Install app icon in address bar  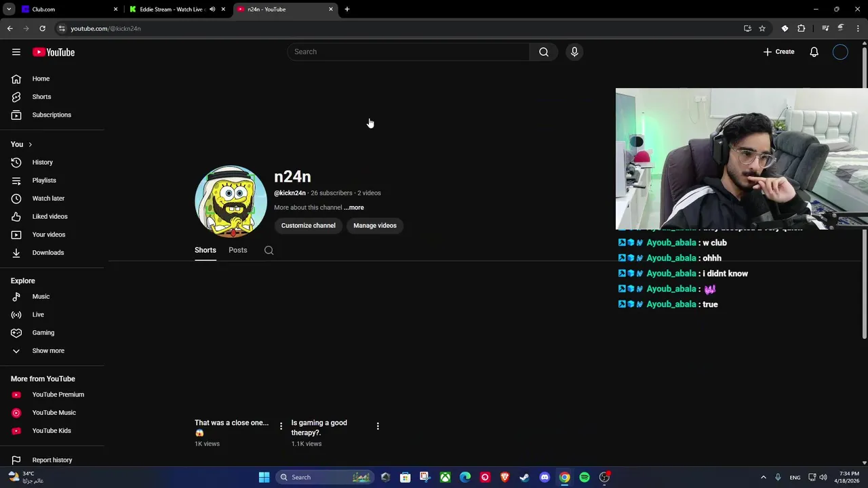[x=747, y=28]
